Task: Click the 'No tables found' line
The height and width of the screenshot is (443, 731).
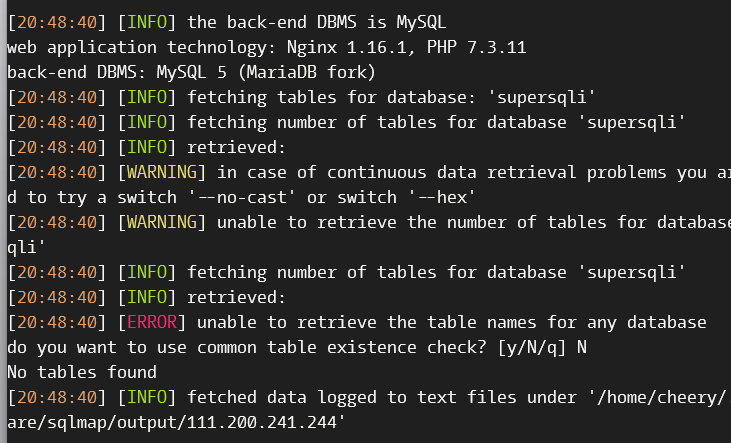Action: (82, 372)
